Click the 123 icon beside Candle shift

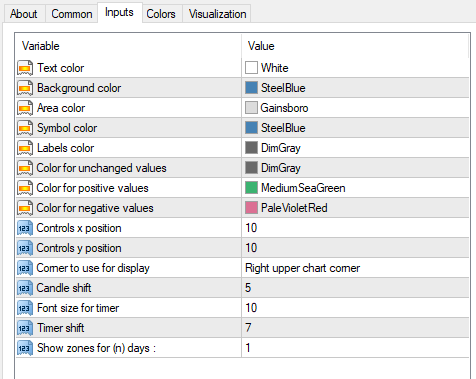click(x=25, y=288)
